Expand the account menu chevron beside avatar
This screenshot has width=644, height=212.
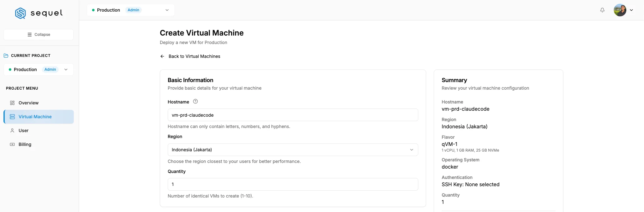631,10
